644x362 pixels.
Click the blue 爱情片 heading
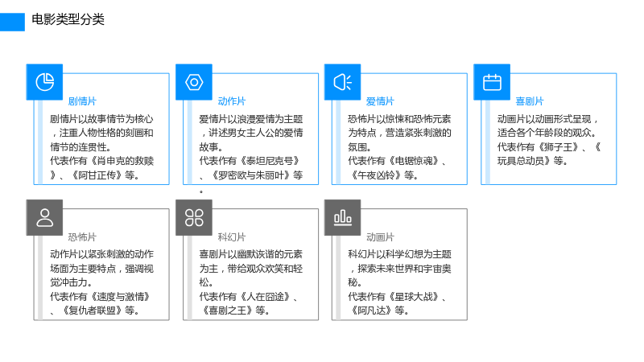(380, 101)
